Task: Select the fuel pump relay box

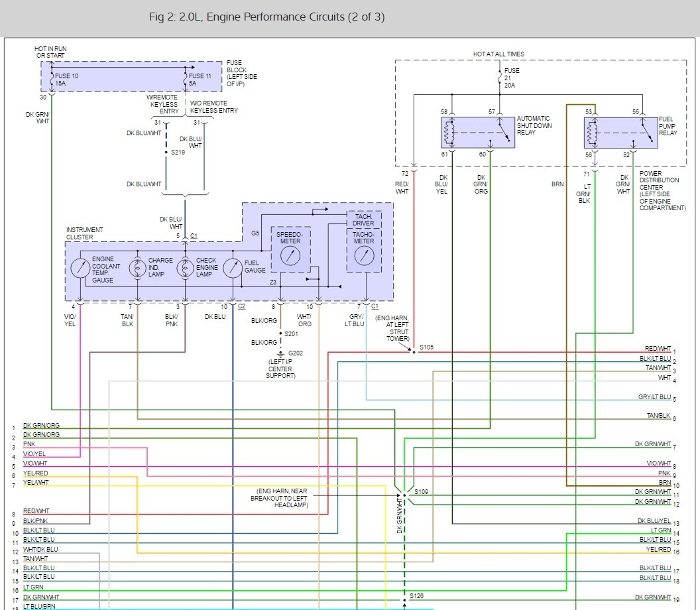Action: (621, 132)
